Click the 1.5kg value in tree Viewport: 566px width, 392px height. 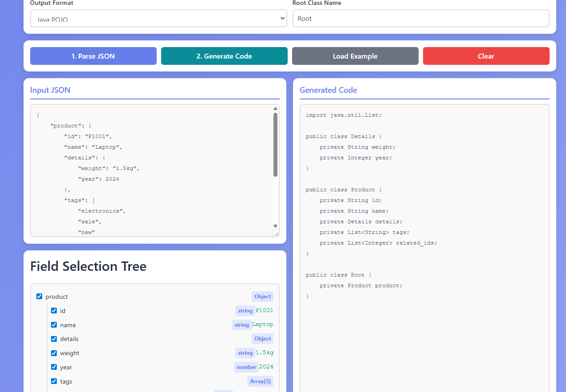coord(265,352)
